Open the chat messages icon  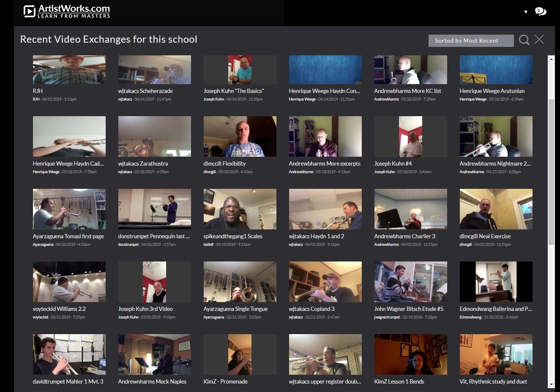[540, 11]
